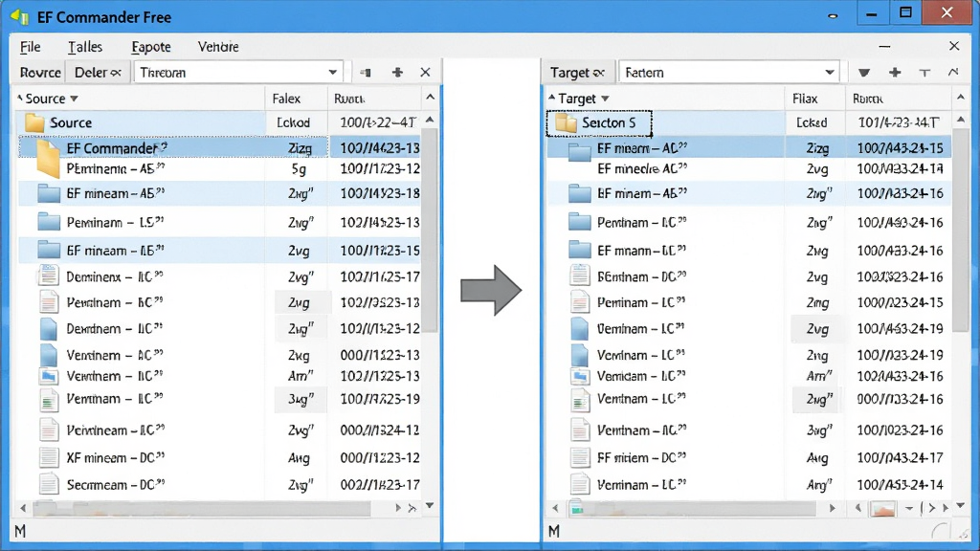The height and width of the screenshot is (551, 980).
Task: Click the T-shaped icon in right toolbar
Action: pyautogui.click(x=924, y=73)
